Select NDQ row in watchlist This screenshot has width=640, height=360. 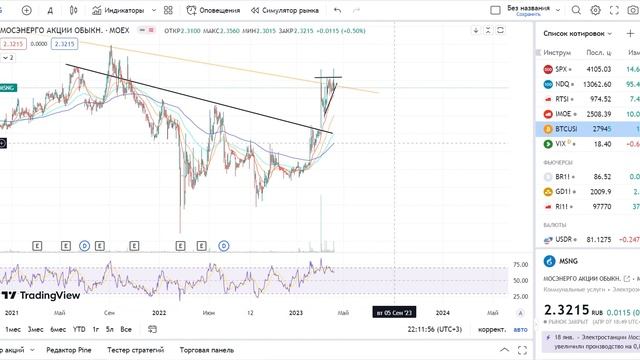(x=588, y=84)
